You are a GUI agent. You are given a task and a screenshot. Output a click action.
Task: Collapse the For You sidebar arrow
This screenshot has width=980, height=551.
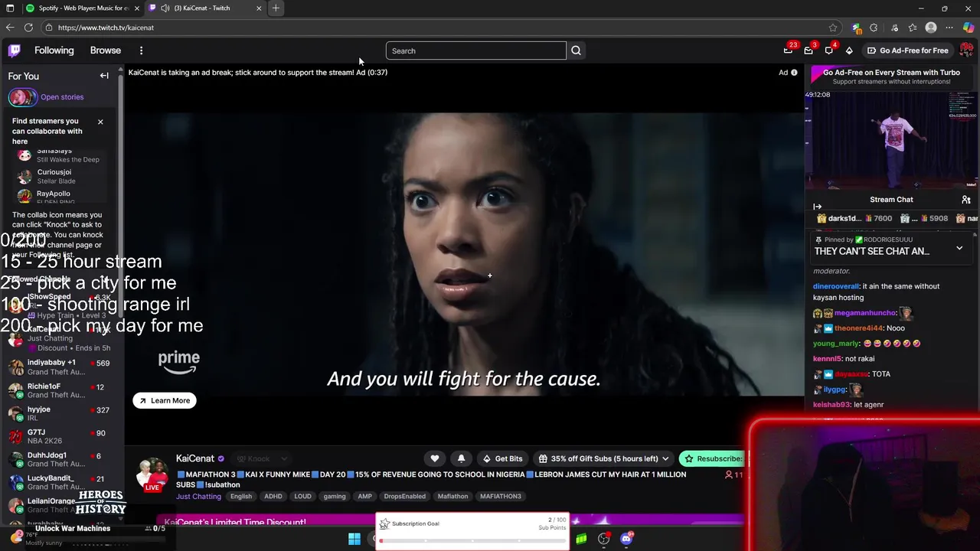point(104,76)
